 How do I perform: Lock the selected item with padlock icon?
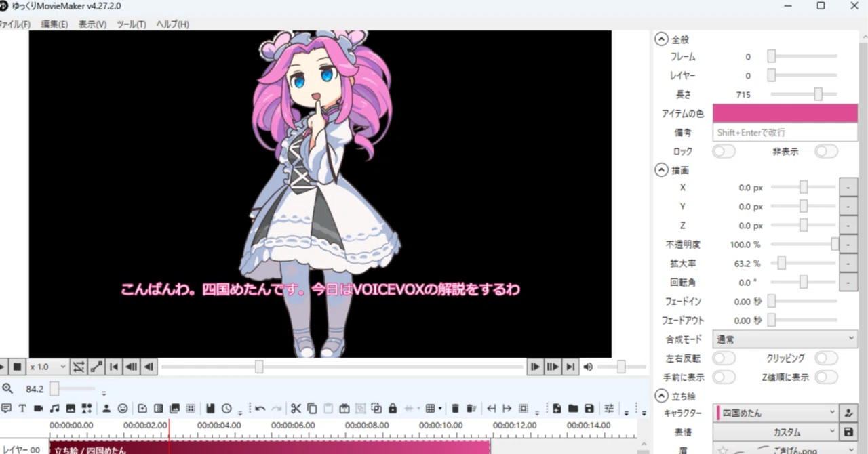point(393,409)
